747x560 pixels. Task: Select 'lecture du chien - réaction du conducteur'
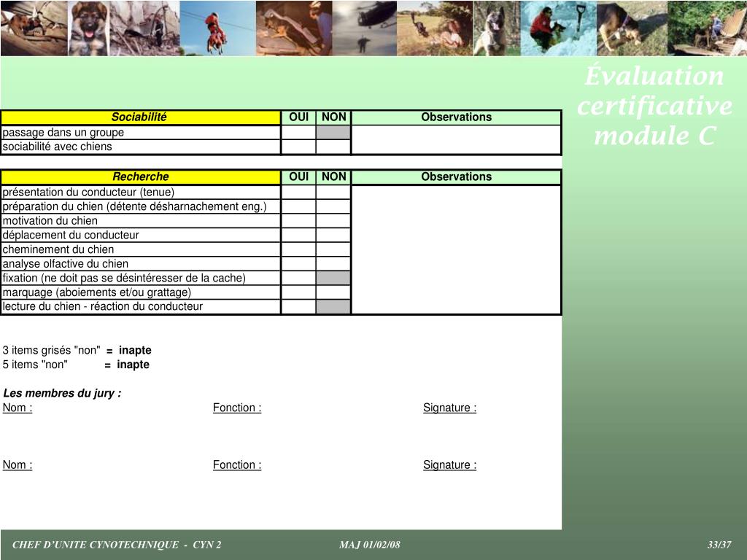click(102, 307)
